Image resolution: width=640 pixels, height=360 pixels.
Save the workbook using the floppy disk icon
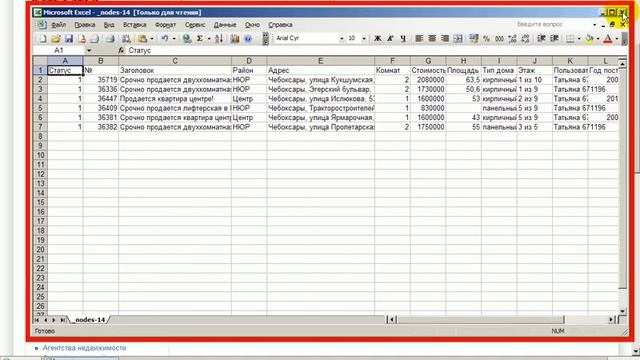[69, 39]
